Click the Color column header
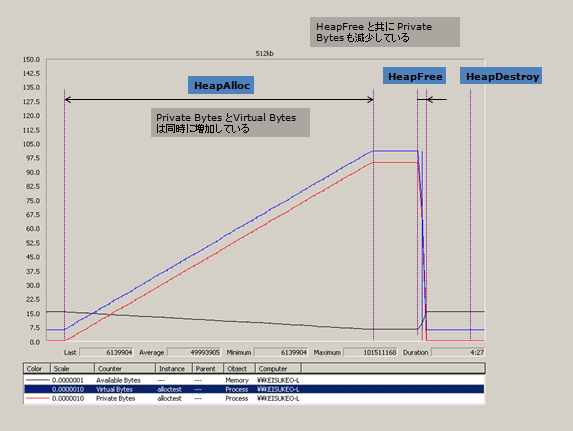 coord(37,368)
